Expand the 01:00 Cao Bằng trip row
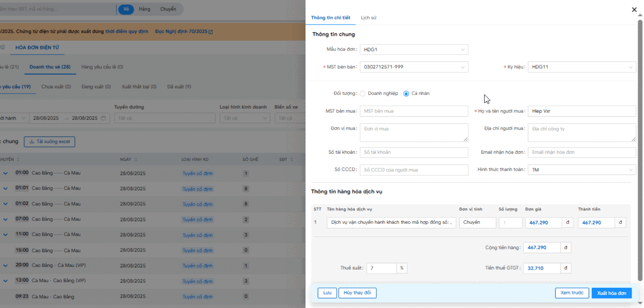This screenshot has height=308, width=644. tap(5, 173)
